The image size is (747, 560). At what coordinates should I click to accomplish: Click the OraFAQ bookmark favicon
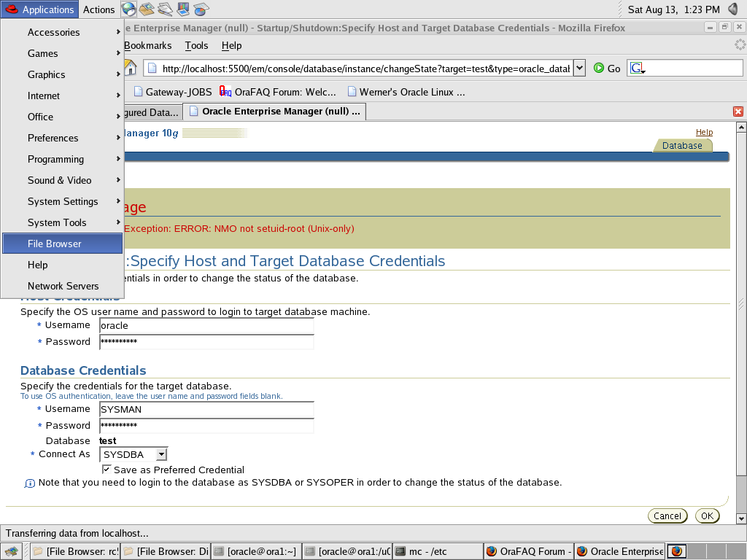pos(225,91)
